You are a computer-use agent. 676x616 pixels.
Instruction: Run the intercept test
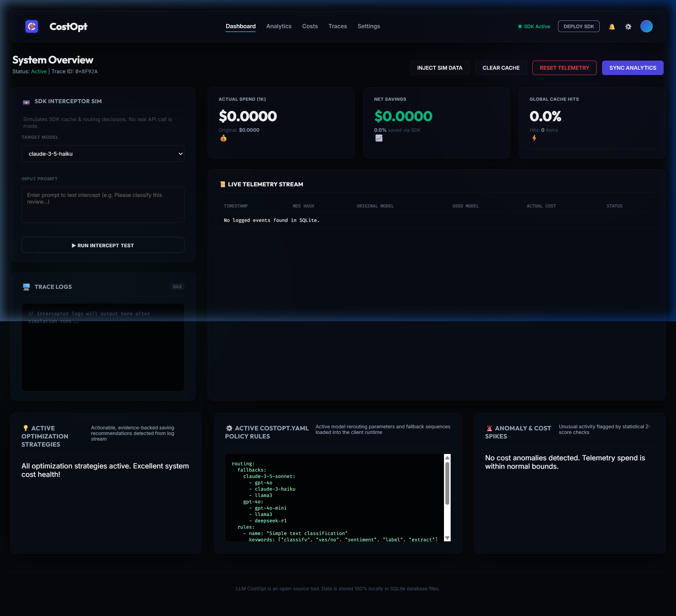point(103,245)
